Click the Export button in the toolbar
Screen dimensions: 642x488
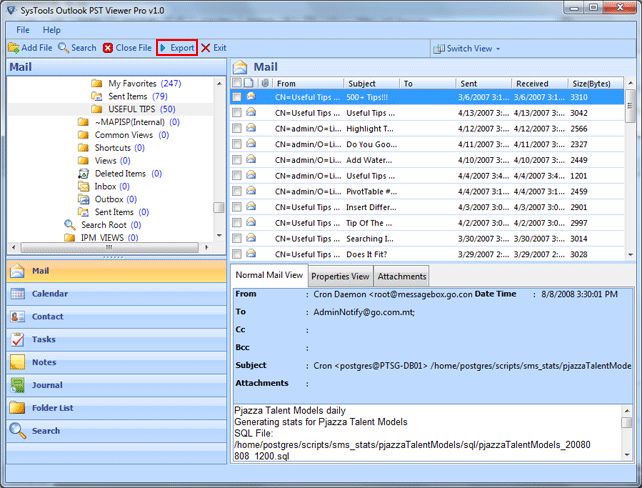(x=177, y=48)
